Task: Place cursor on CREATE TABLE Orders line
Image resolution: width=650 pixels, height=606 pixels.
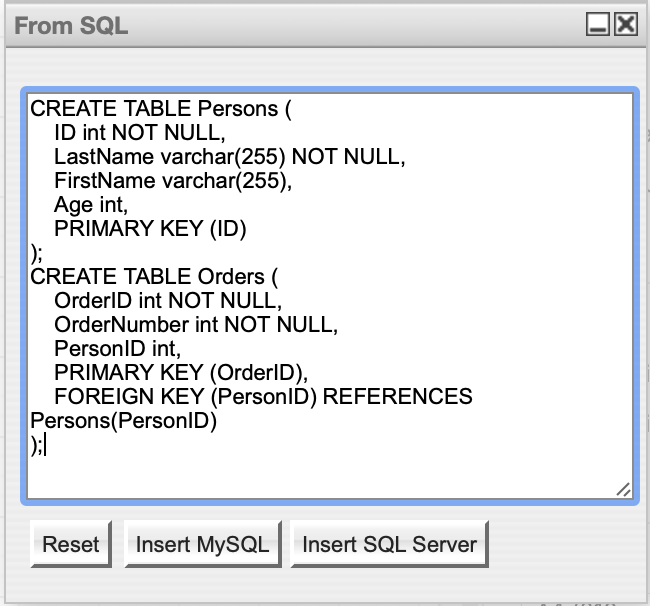Action: point(152,277)
